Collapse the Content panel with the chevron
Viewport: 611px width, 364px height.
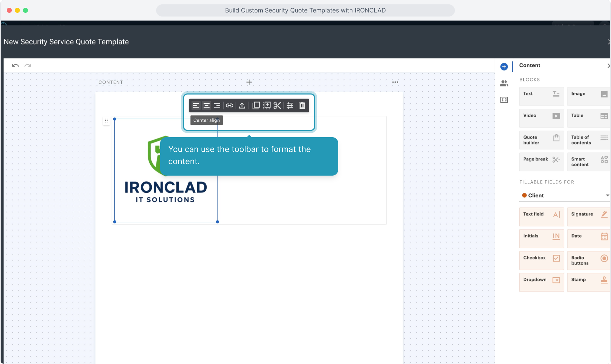(x=608, y=66)
